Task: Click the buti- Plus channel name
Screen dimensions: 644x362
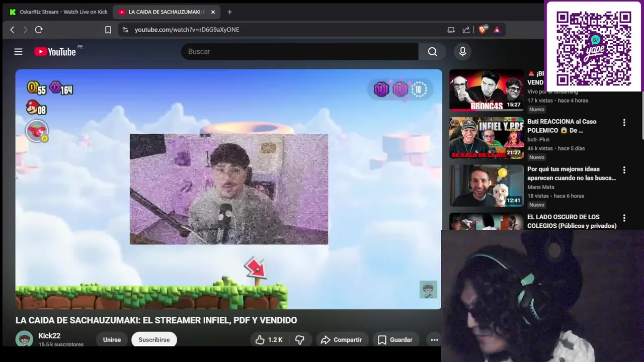Action: pyautogui.click(x=538, y=140)
